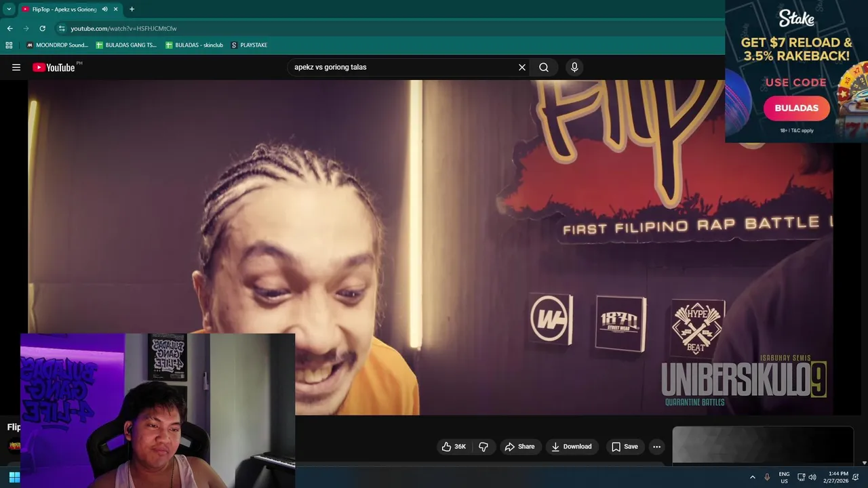The width and height of the screenshot is (868, 488).
Task: Dislike the video with thumbs down
Action: click(484, 447)
